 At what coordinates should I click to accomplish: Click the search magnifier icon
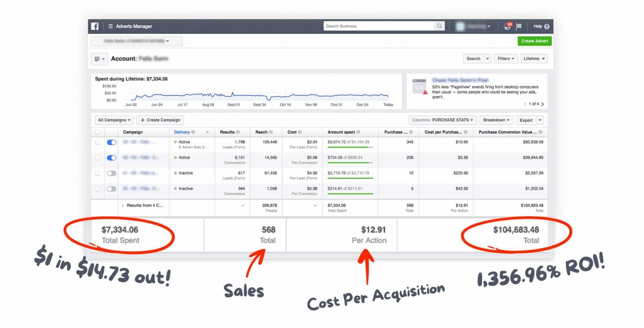click(439, 26)
